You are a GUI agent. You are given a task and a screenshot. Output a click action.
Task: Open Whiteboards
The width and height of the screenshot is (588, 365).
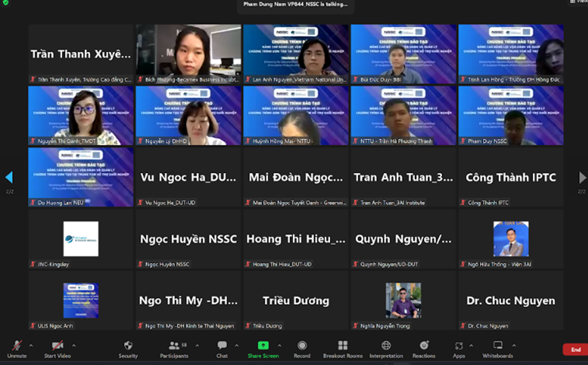[498, 346]
